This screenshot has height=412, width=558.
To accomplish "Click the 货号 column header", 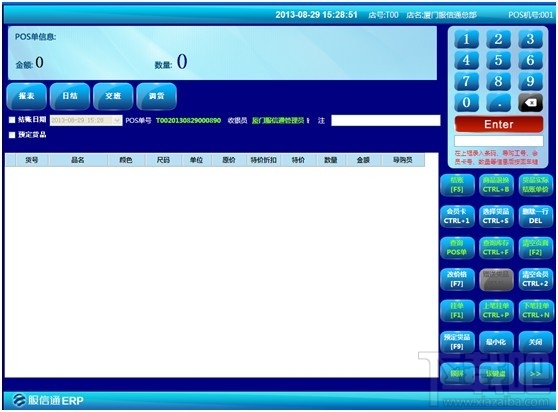I will pos(32,160).
